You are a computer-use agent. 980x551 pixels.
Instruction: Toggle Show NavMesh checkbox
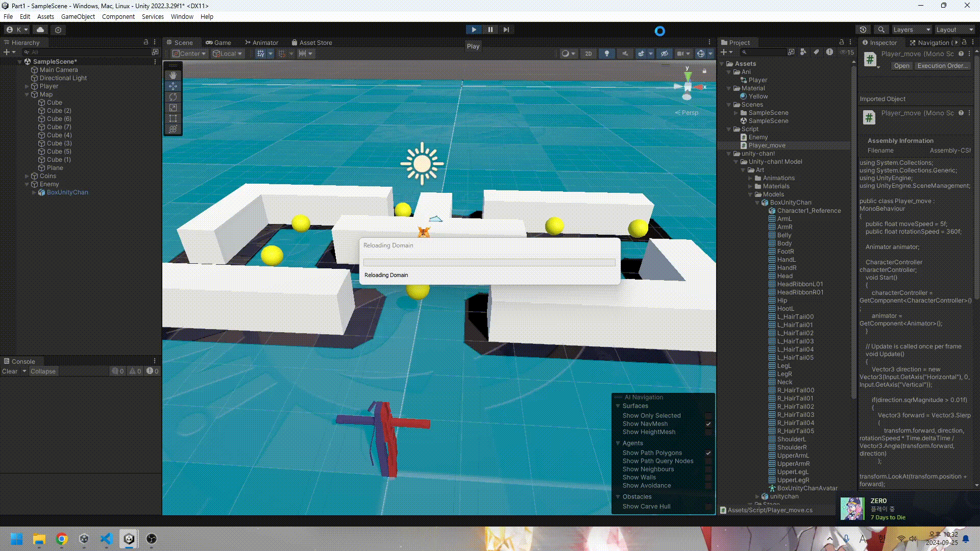coord(708,424)
